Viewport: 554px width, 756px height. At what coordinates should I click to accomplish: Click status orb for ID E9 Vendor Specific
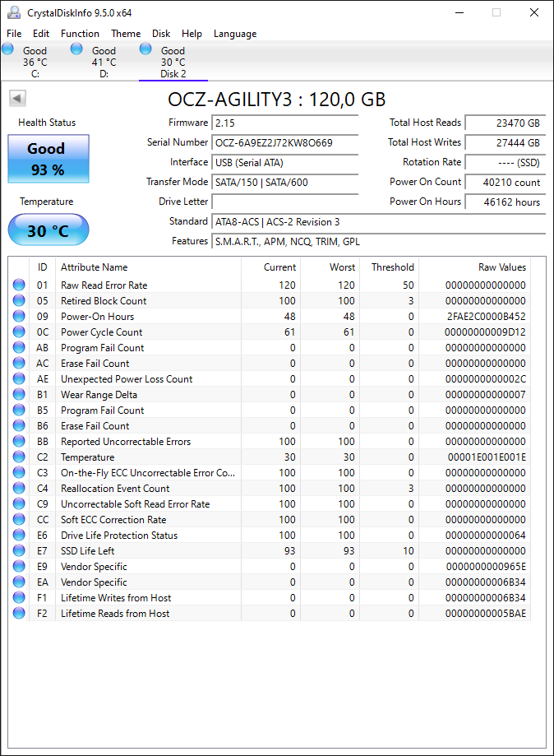click(x=19, y=566)
